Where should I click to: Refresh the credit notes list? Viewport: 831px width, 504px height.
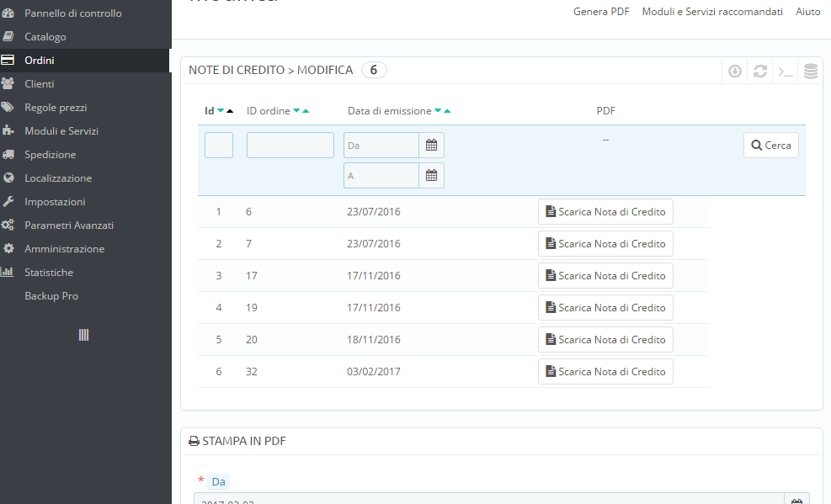(x=760, y=72)
